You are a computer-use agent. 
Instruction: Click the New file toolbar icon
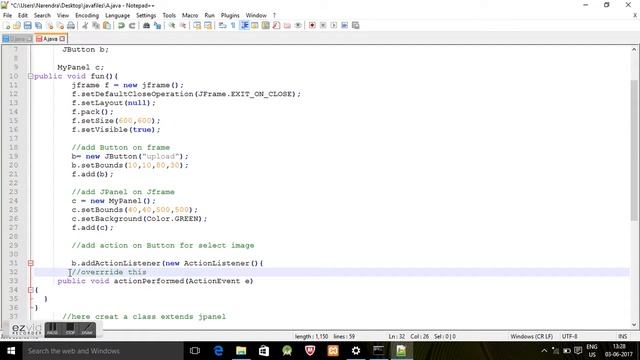point(7,25)
